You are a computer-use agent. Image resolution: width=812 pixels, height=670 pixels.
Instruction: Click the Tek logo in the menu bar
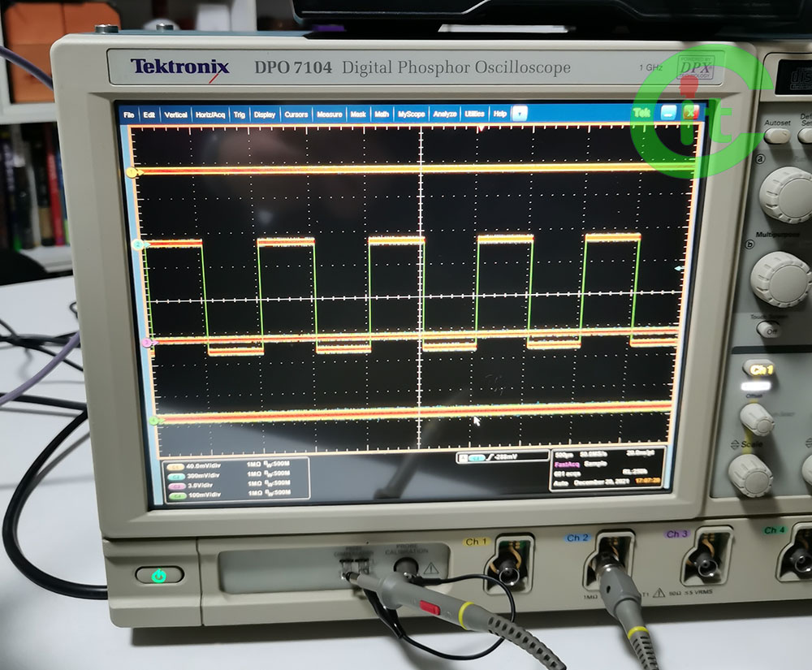641,113
